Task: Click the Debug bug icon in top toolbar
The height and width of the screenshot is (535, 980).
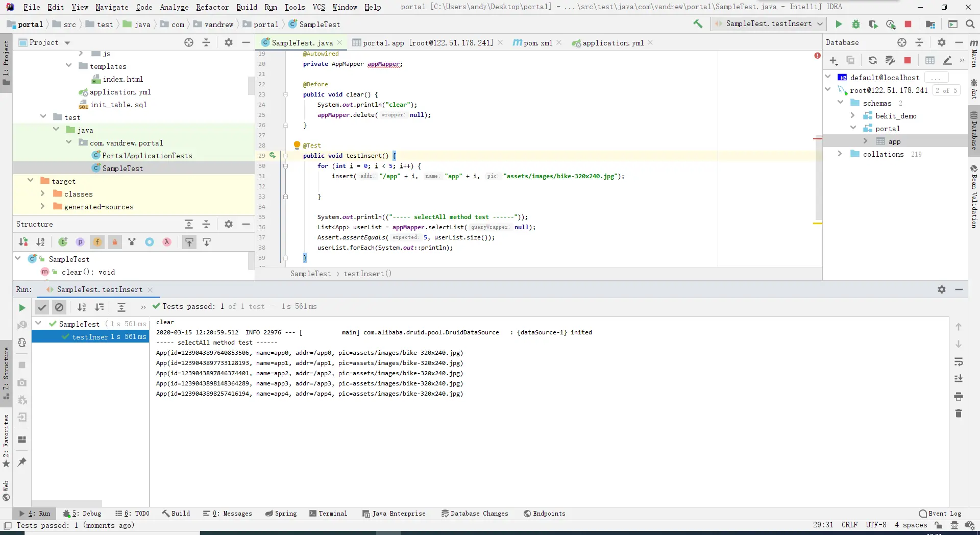Action: click(x=856, y=24)
